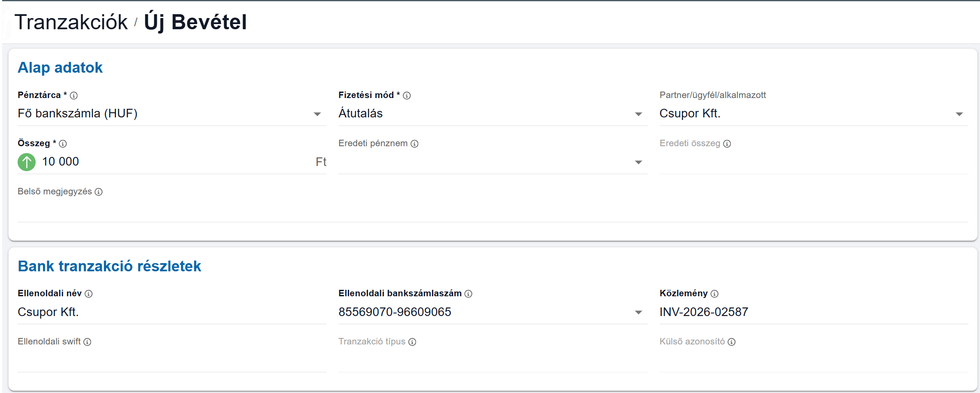This screenshot has height=393, width=980.
Task: Toggle the green income direction arrow
Action: coord(27,162)
